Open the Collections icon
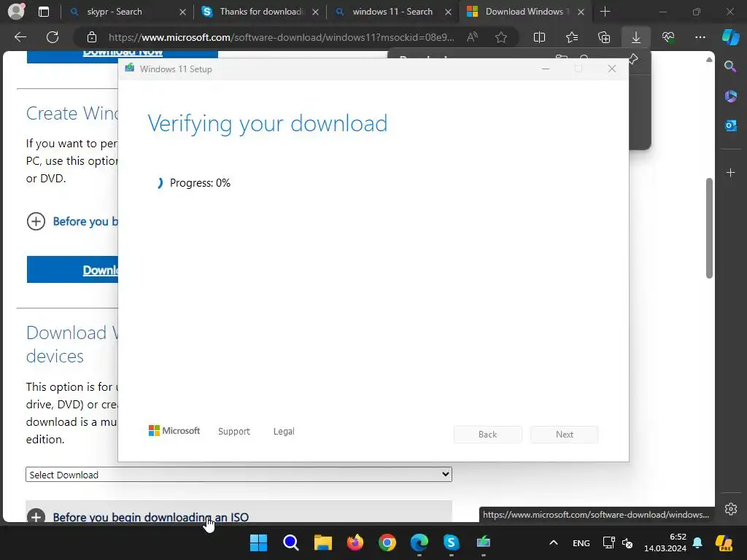Screen dimensions: 747x560 pyautogui.click(x=604, y=37)
